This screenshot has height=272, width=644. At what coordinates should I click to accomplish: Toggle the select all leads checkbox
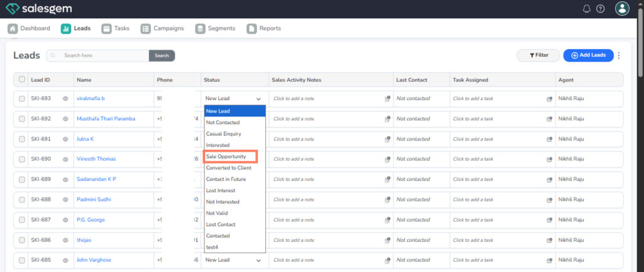[22, 79]
